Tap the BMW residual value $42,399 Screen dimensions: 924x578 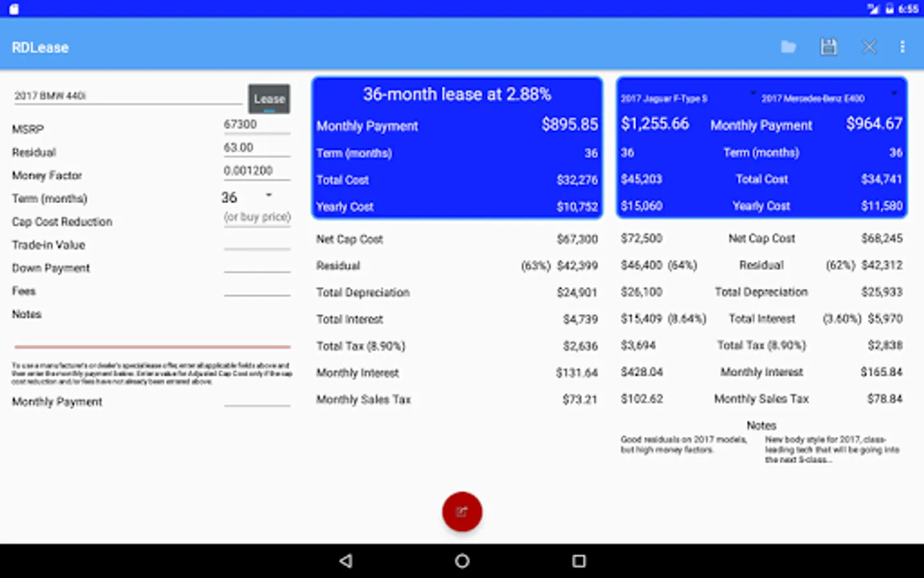pyautogui.click(x=577, y=266)
